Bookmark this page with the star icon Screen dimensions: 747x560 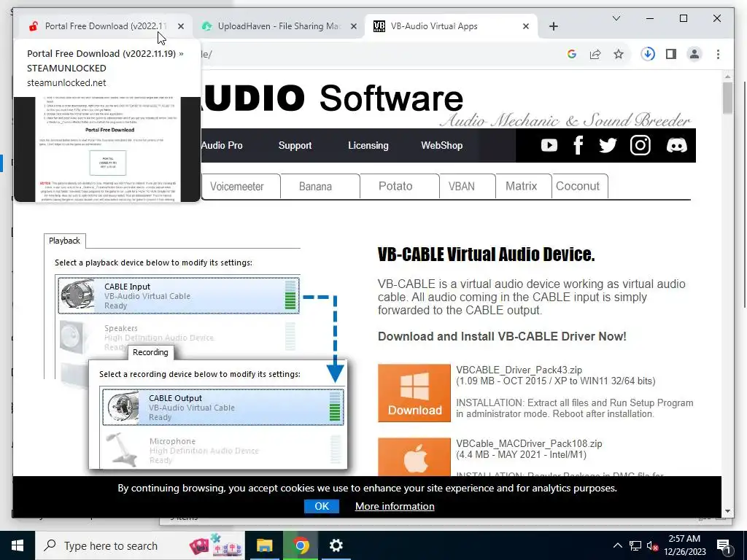[x=619, y=54]
